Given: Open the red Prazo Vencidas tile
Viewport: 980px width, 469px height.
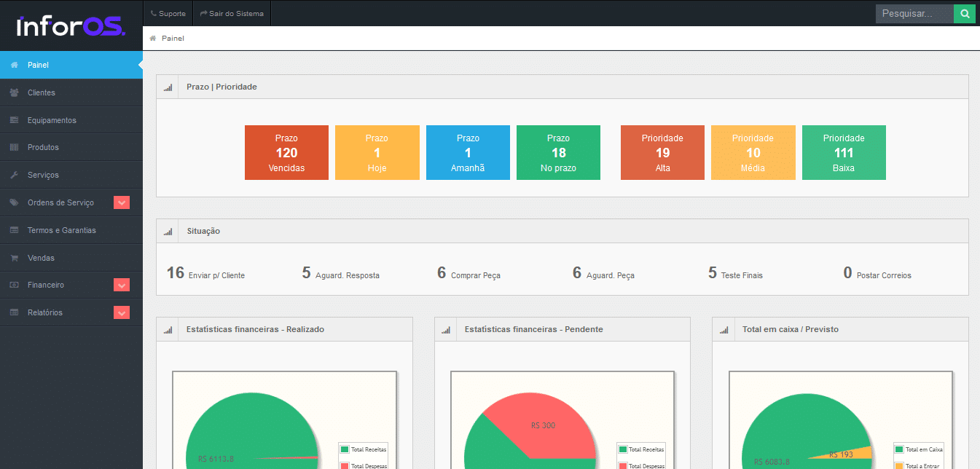Looking at the screenshot, I should [x=286, y=152].
